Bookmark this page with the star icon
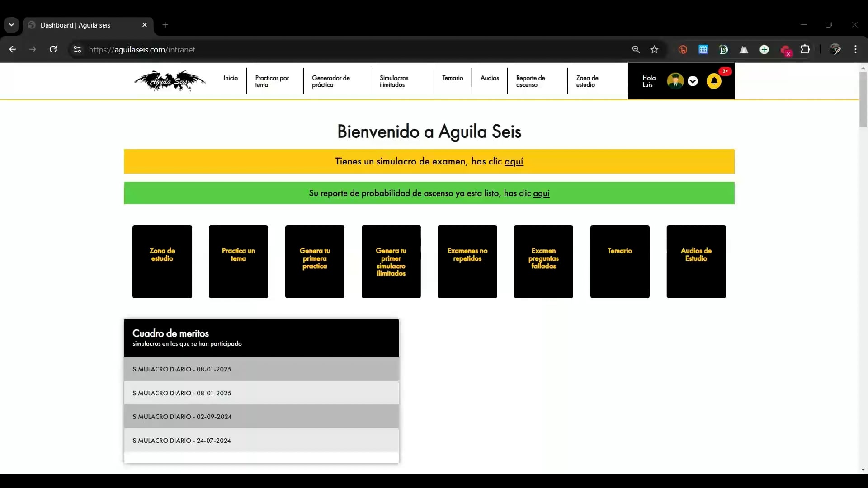 (x=654, y=50)
